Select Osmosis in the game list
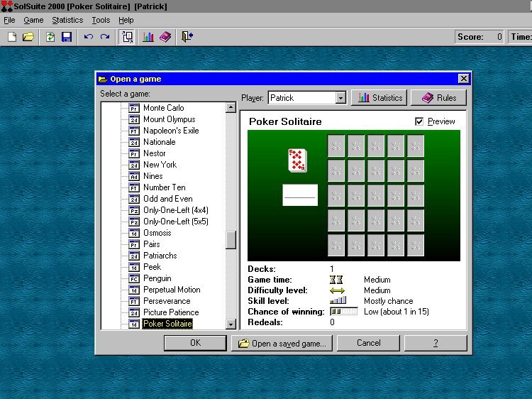 [157, 233]
